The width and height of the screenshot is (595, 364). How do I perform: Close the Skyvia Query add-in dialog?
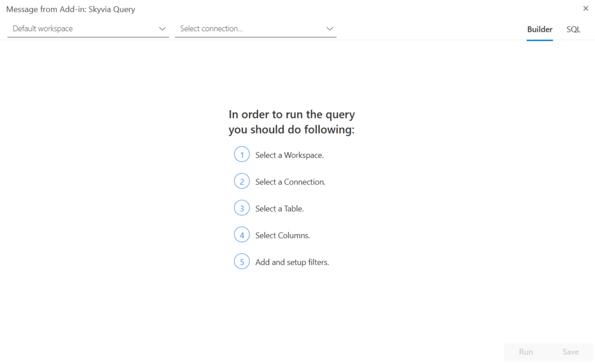pos(586,8)
